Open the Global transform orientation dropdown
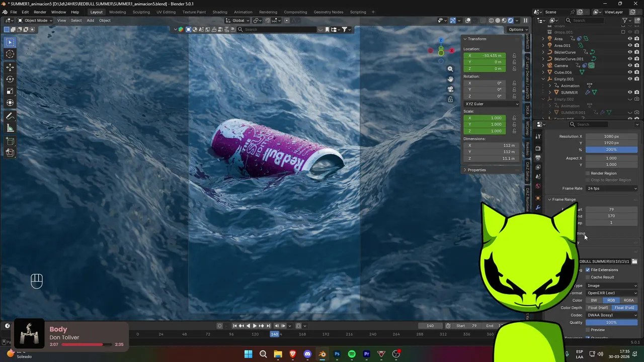644x362 pixels. (238, 21)
